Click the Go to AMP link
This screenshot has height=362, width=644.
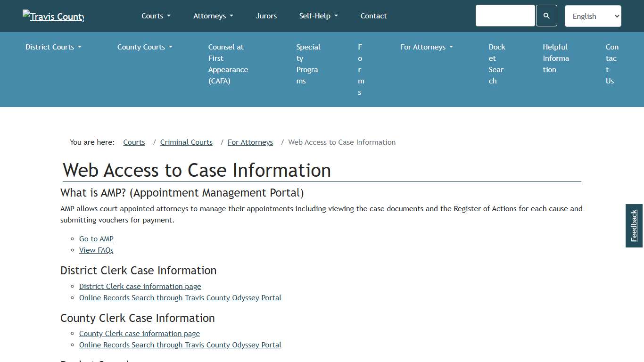pyautogui.click(x=96, y=239)
